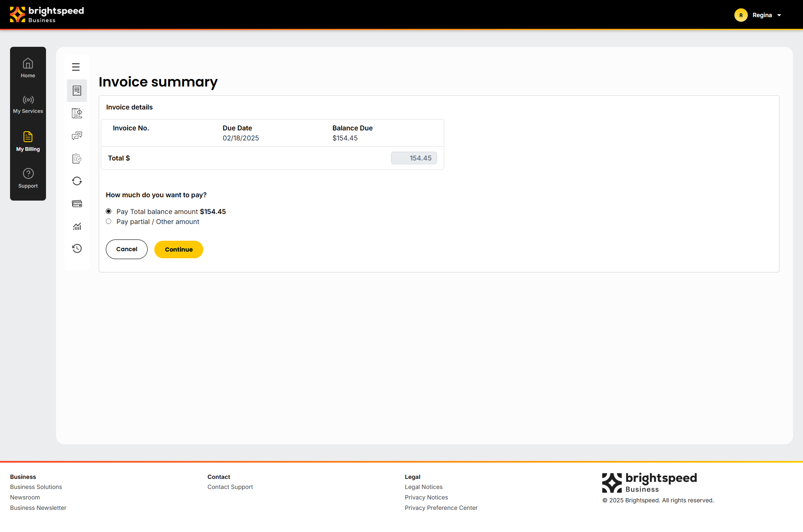
Task: Open My Services navigation item
Action: coord(28,104)
